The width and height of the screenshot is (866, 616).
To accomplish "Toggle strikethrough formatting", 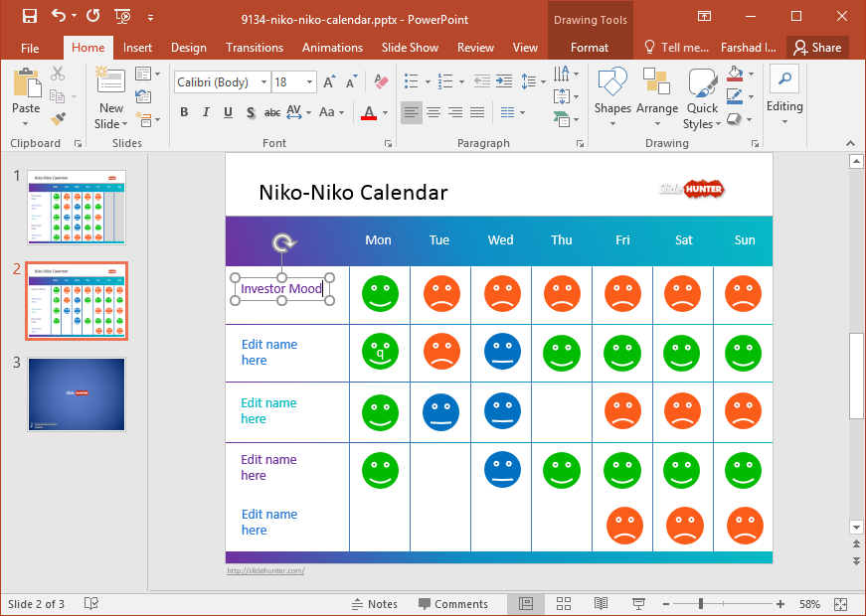I will (272, 112).
